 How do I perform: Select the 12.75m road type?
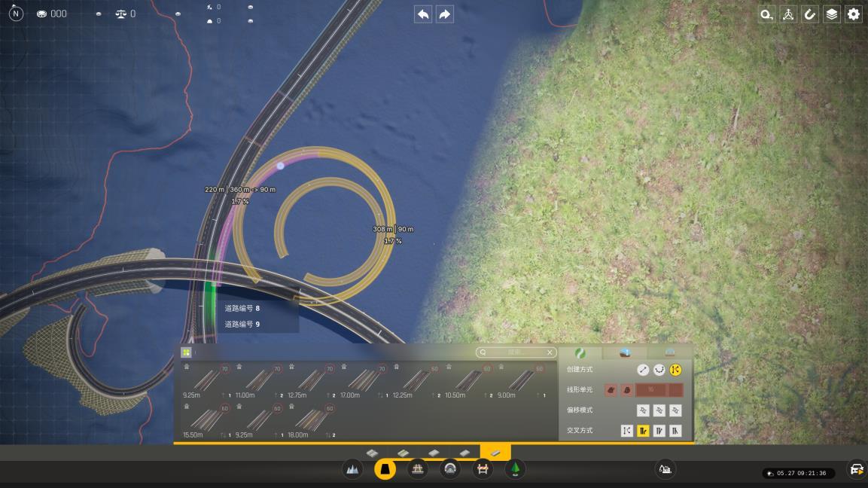[x=311, y=381]
